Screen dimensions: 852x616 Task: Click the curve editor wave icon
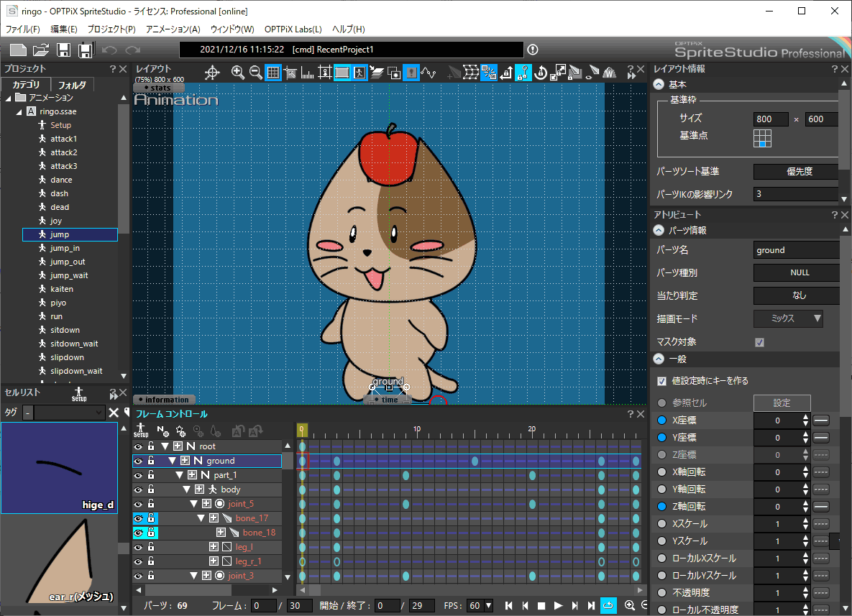pyautogui.click(x=429, y=73)
